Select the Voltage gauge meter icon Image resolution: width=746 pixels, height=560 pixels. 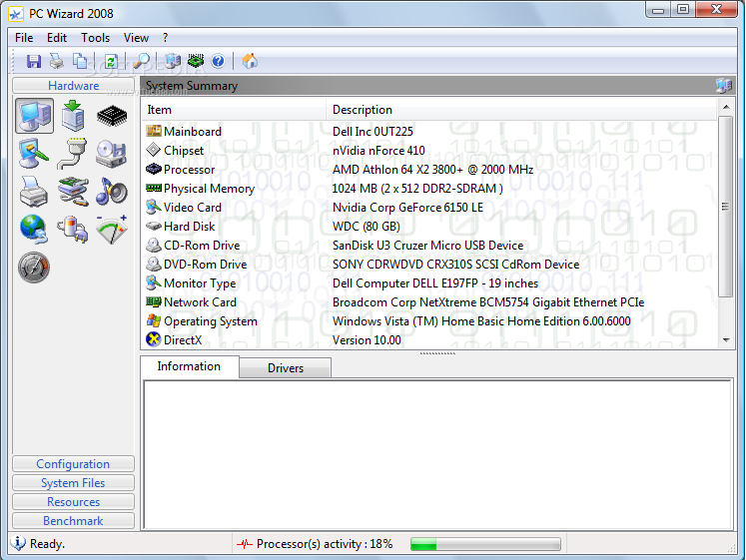point(112,230)
